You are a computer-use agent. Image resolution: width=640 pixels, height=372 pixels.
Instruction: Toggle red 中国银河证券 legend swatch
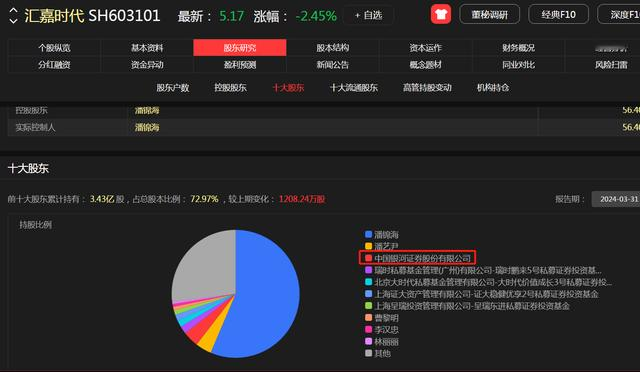point(369,258)
